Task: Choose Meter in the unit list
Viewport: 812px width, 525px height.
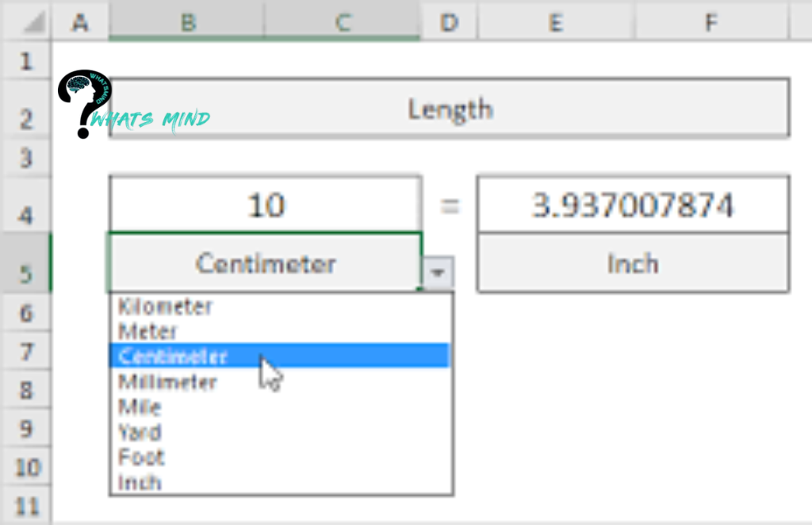Action: [x=147, y=331]
